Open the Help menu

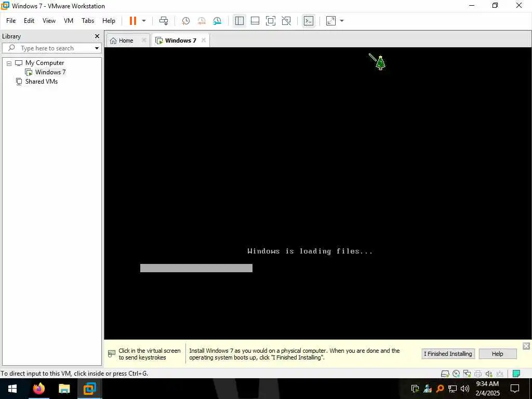click(109, 21)
